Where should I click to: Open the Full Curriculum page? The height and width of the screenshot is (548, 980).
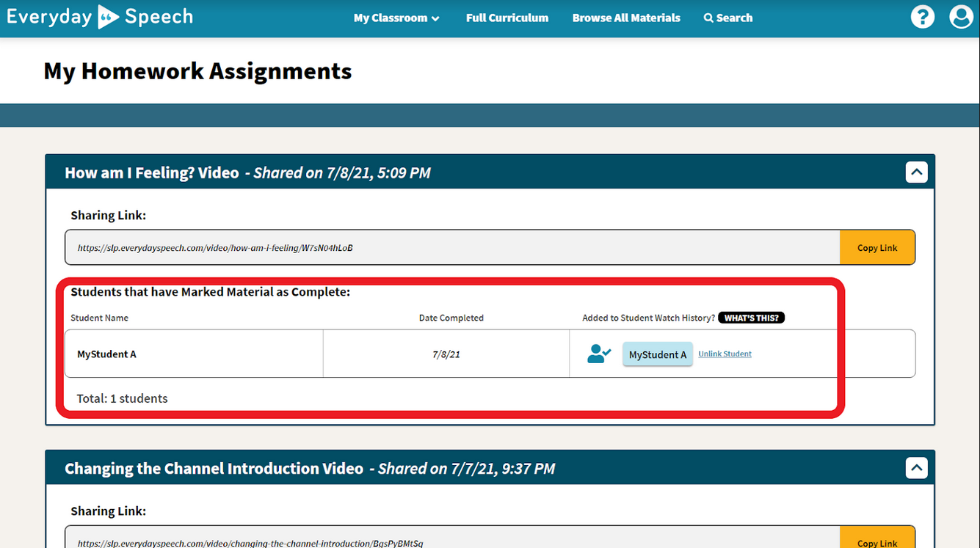(507, 18)
